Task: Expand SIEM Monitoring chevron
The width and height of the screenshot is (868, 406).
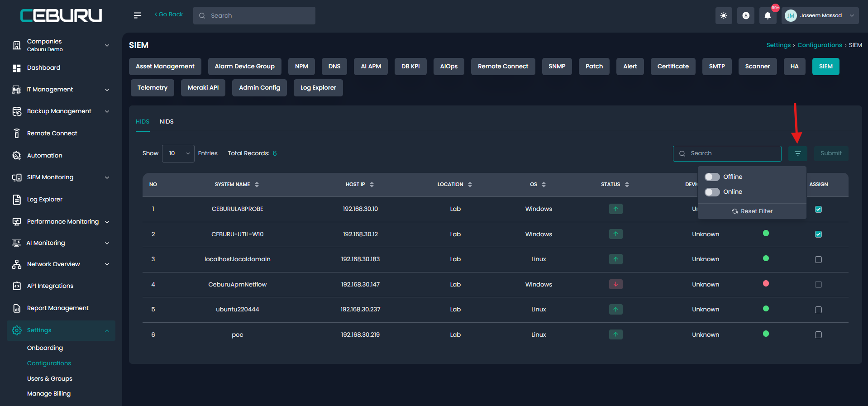Action: coord(107,177)
